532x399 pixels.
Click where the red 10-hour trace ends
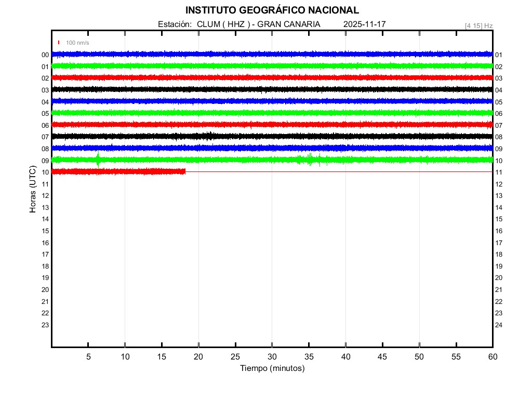(185, 171)
